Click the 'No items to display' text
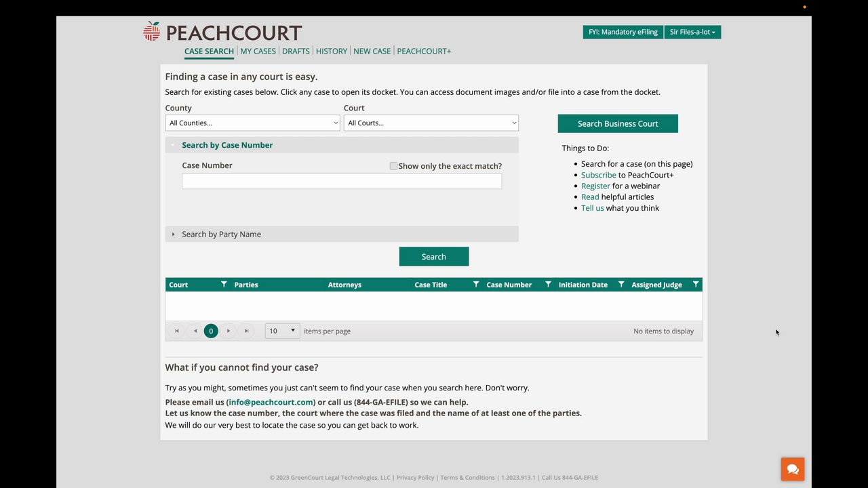Image resolution: width=868 pixels, height=488 pixels. (x=663, y=331)
